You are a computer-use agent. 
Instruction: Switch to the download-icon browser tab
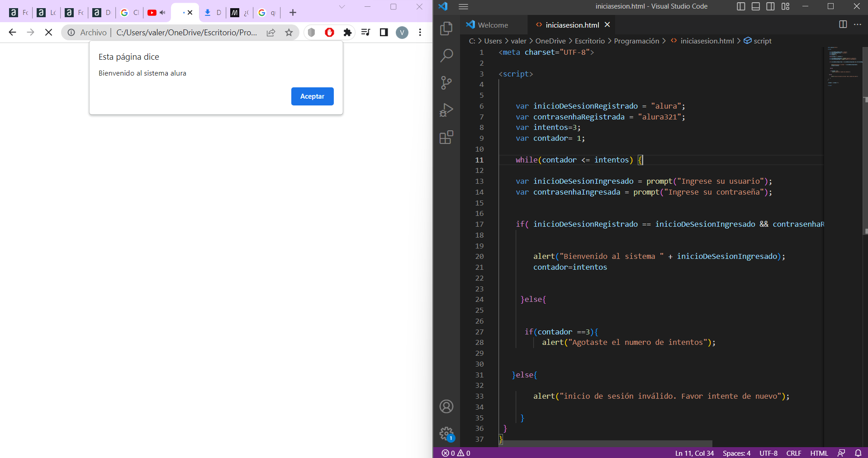pos(213,13)
